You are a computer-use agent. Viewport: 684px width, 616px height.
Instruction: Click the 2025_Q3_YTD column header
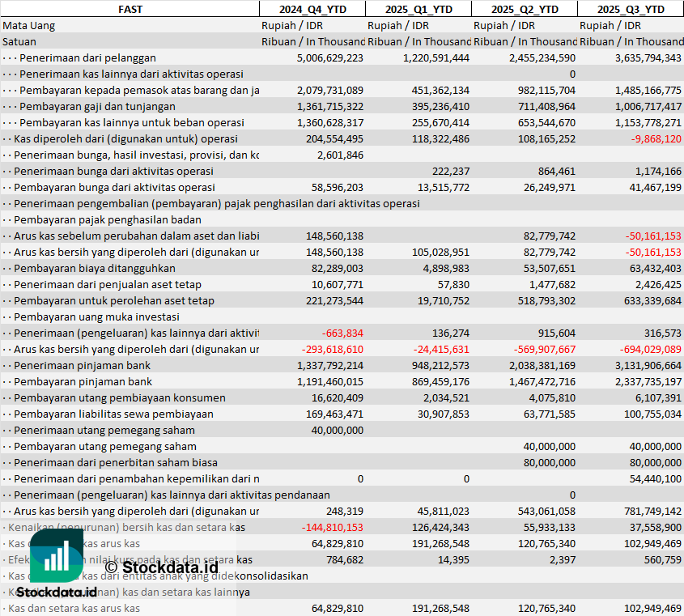pos(631,9)
